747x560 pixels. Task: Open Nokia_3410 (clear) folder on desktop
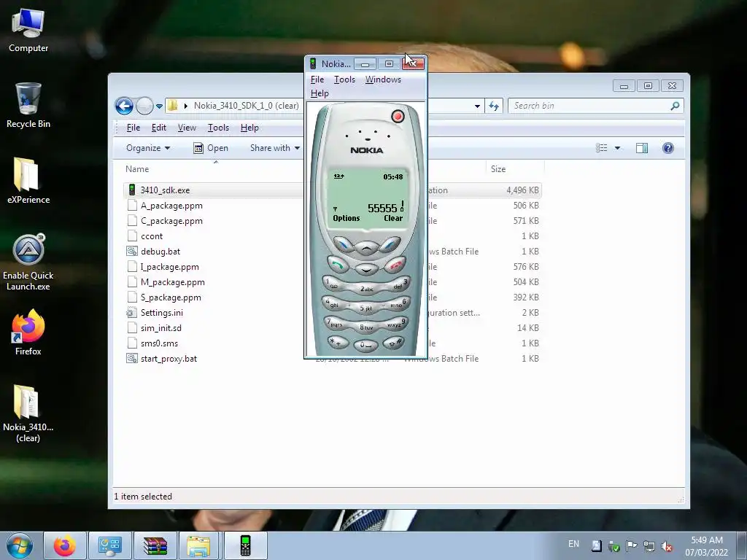[x=28, y=413]
